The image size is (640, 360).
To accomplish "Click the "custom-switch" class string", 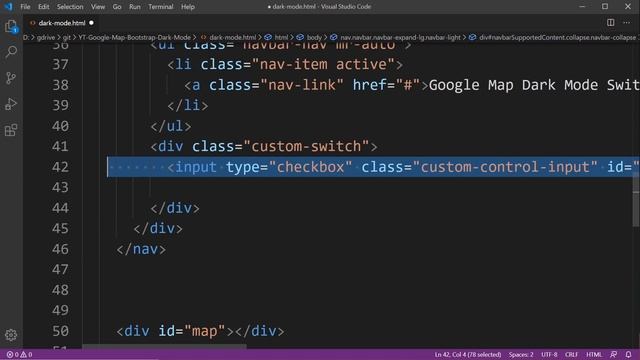I will pos(306,147).
